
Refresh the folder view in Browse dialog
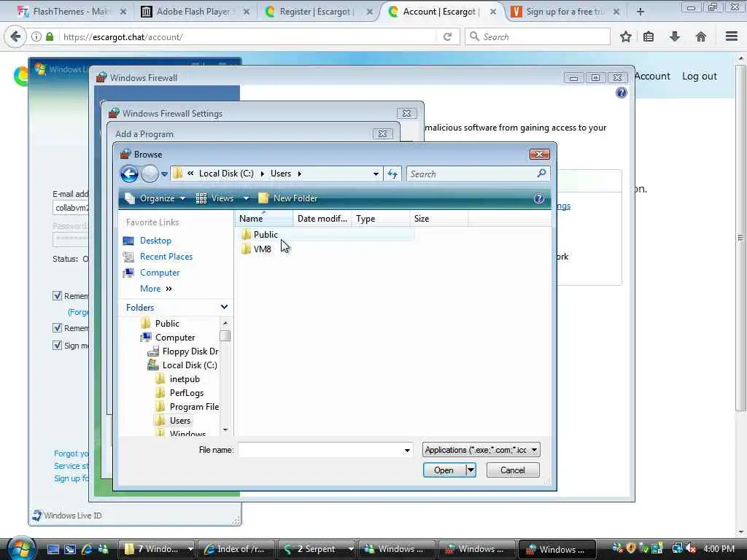coord(392,174)
